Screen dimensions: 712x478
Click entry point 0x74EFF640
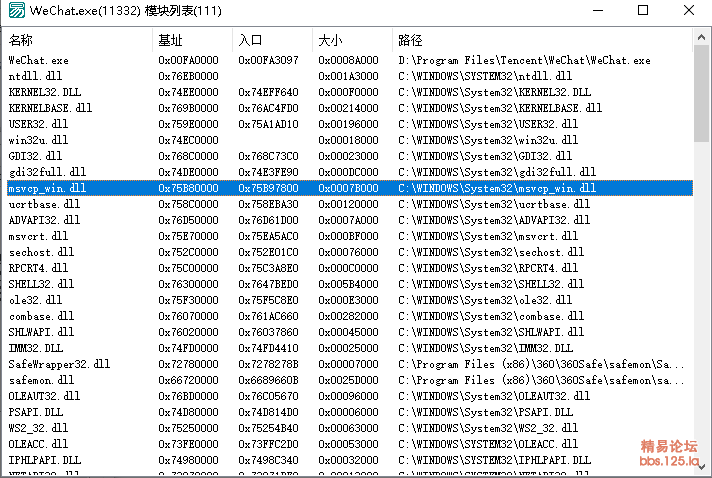point(268,92)
